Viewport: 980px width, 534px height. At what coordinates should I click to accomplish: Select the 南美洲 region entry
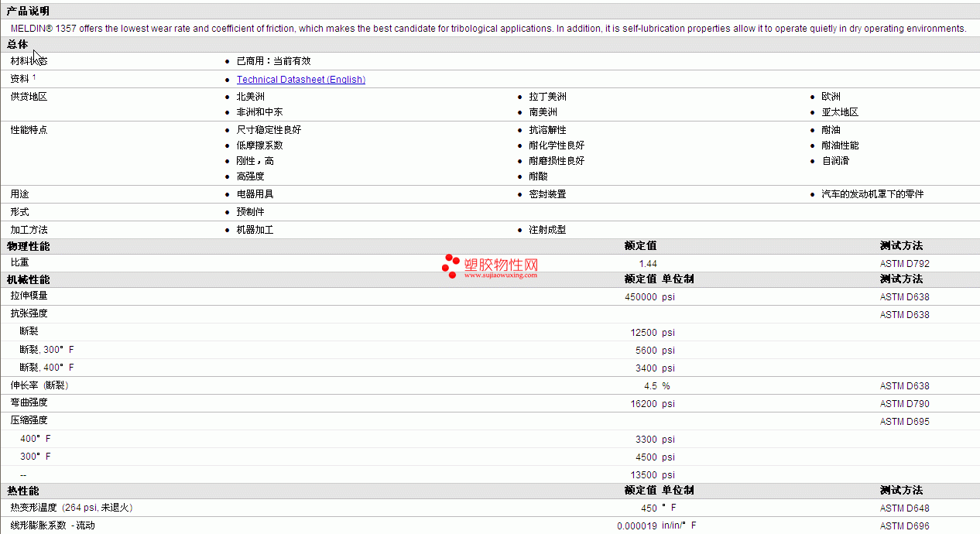tap(543, 112)
